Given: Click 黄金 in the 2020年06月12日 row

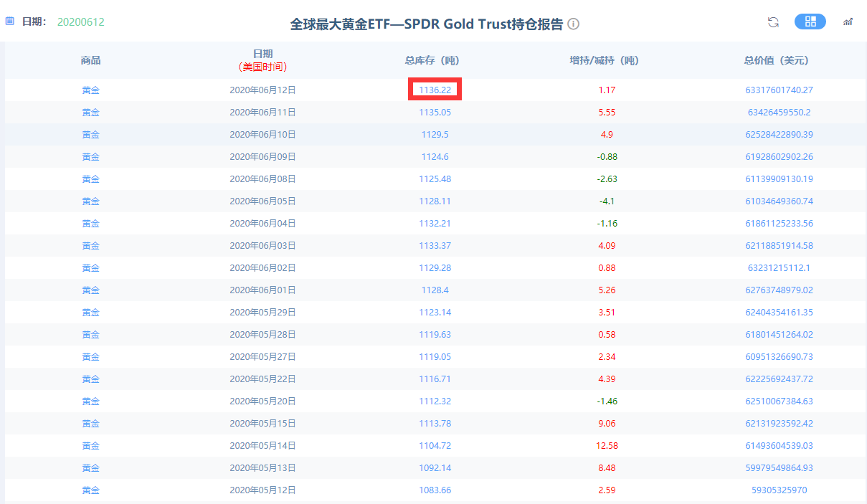Looking at the screenshot, I should point(91,90).
